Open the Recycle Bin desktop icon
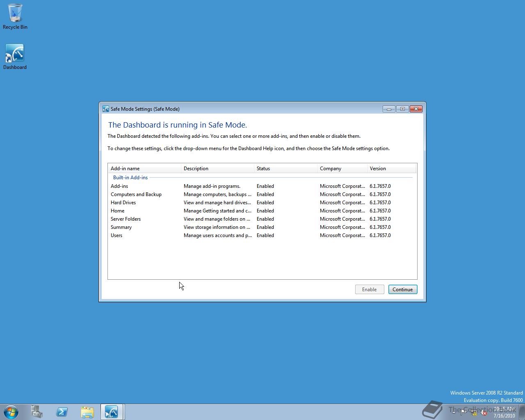The width and height of the screenshot is (525, 420). 15,17
